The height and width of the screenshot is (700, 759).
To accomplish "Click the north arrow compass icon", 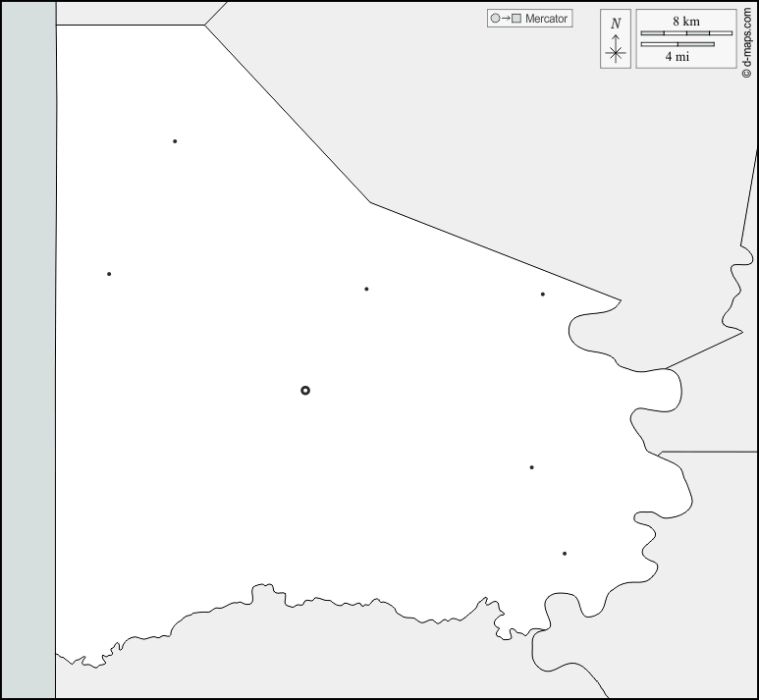I will click(616, 50).
